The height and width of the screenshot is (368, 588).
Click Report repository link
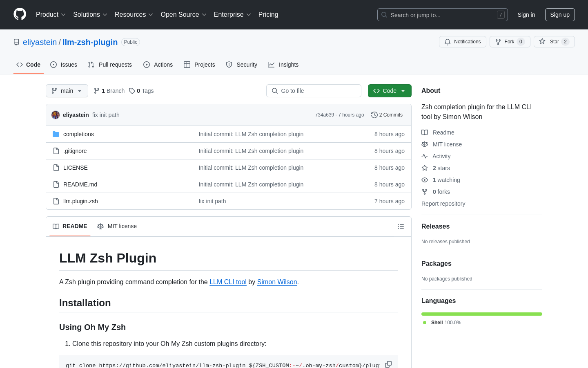[443, 204]
